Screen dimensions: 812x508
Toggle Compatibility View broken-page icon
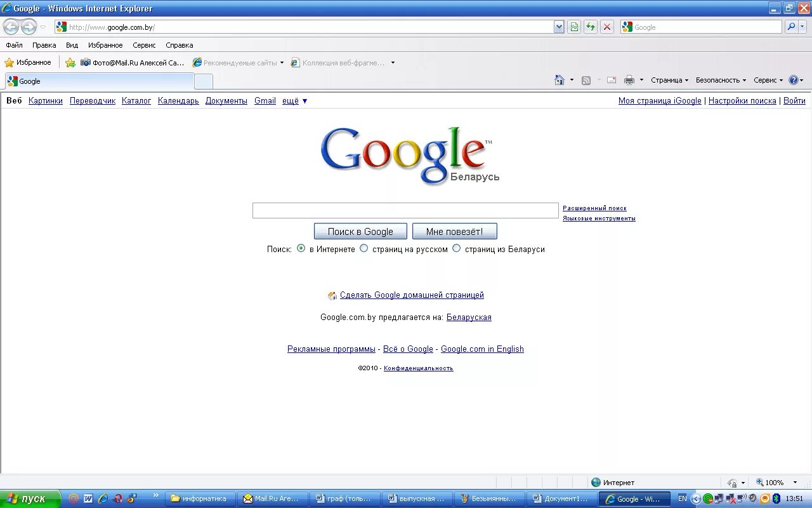(x=574, y=27)
